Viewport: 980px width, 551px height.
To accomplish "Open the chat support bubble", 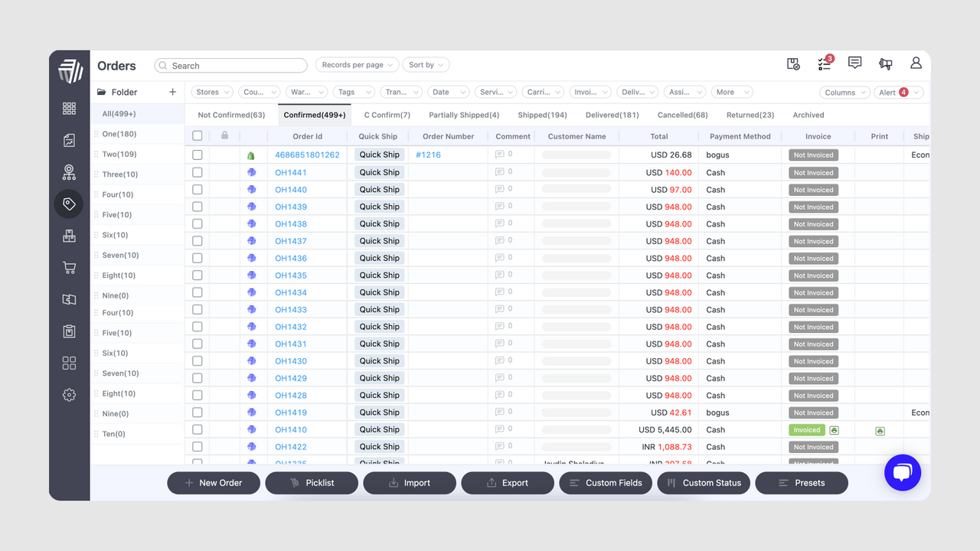I will [x=903, y=472].
